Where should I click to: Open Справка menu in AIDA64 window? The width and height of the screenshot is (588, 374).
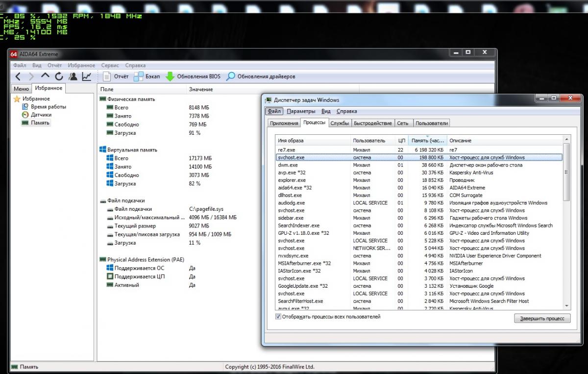click(x=135, y=65)
